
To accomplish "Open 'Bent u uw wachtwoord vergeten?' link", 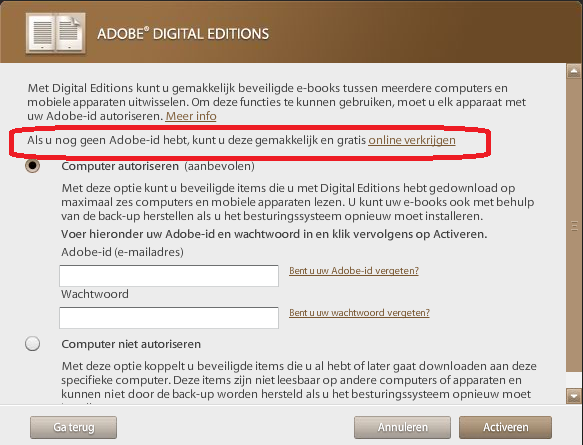I will pos(359,313).
